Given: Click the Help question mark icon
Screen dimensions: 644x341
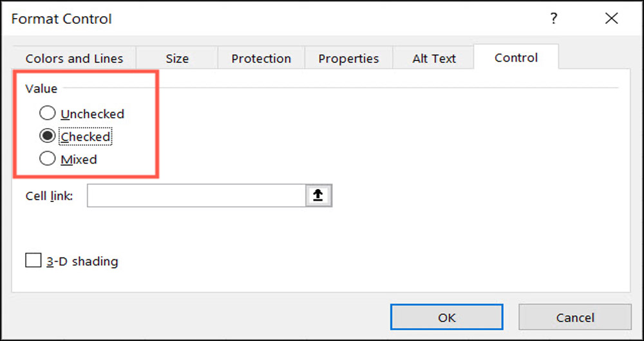Looking at the screenshot, I should click(553, 19).
